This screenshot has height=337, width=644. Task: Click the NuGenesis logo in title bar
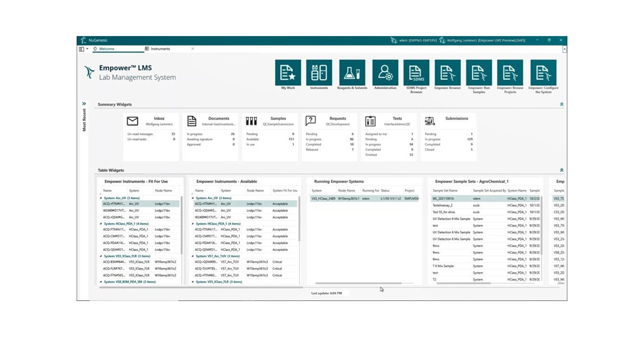click(x=84, y=40)
